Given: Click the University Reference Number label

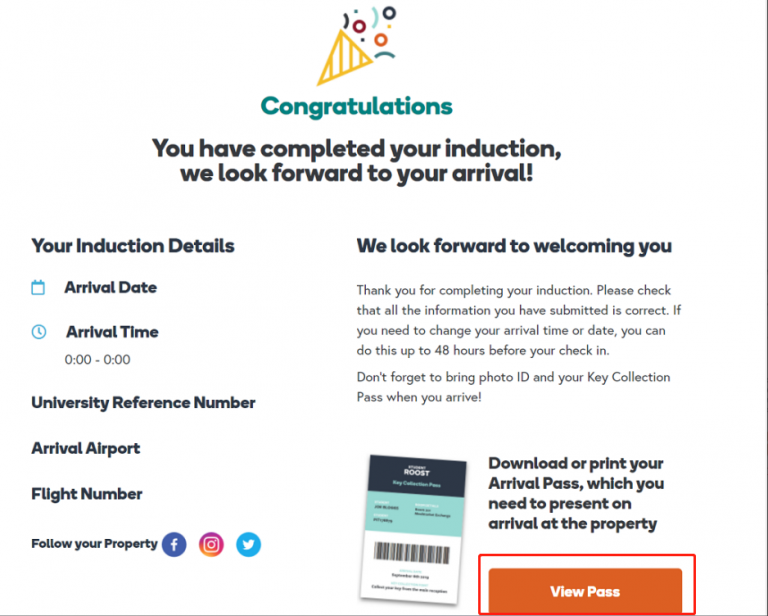Looking at the screenshot, I should (143, 403).
